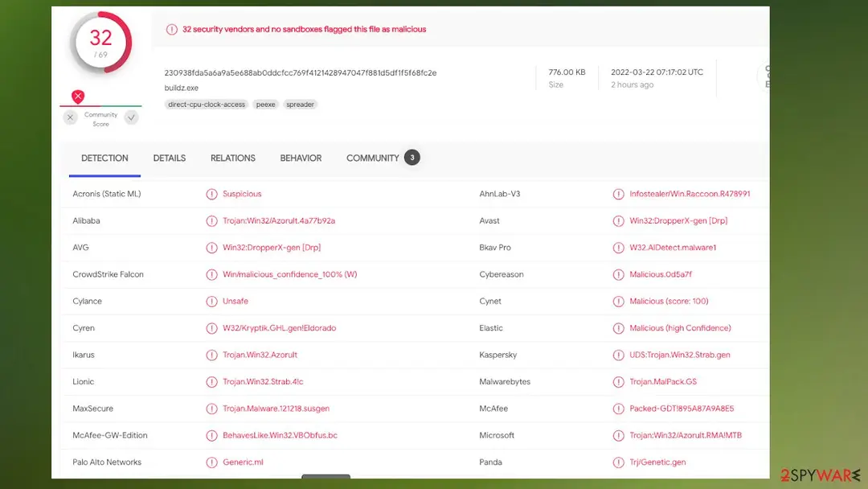
Task: Click Malicious (score: 100) result for Cynet
Action: point(669,302)
